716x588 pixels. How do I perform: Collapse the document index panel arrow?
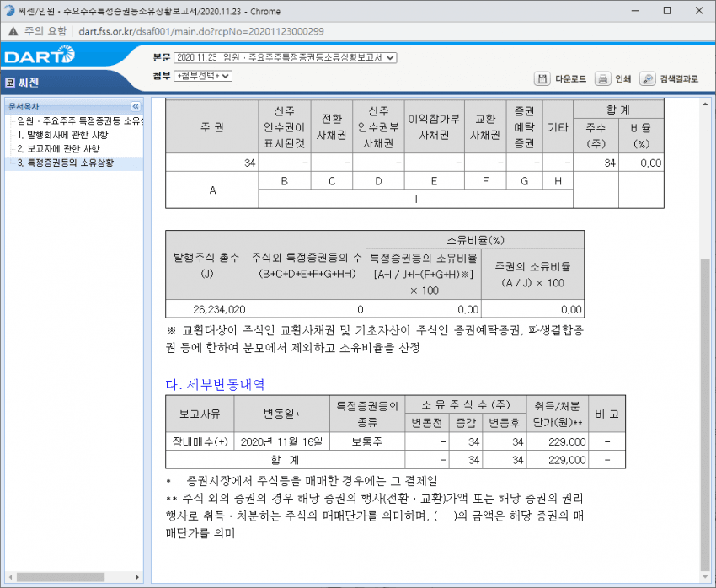tap(136, 107)
